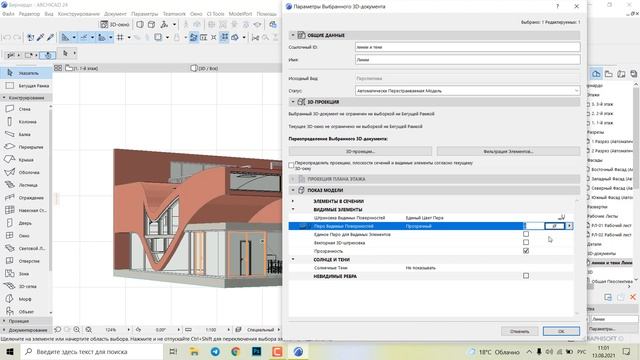Open ARCHICAD from the Windows taskbar
Screen dimensions: 640x360
[298, 351]
